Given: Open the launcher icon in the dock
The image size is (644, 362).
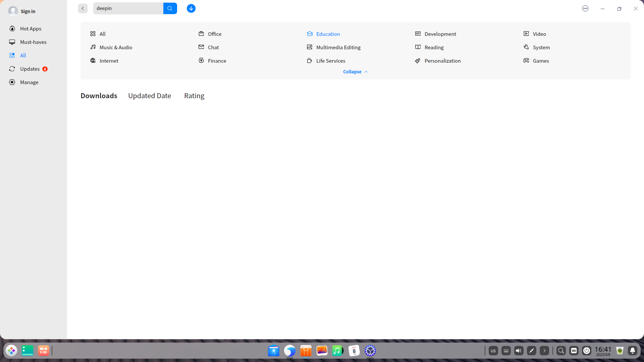Looking at the screenshot, I should point(11,351).
